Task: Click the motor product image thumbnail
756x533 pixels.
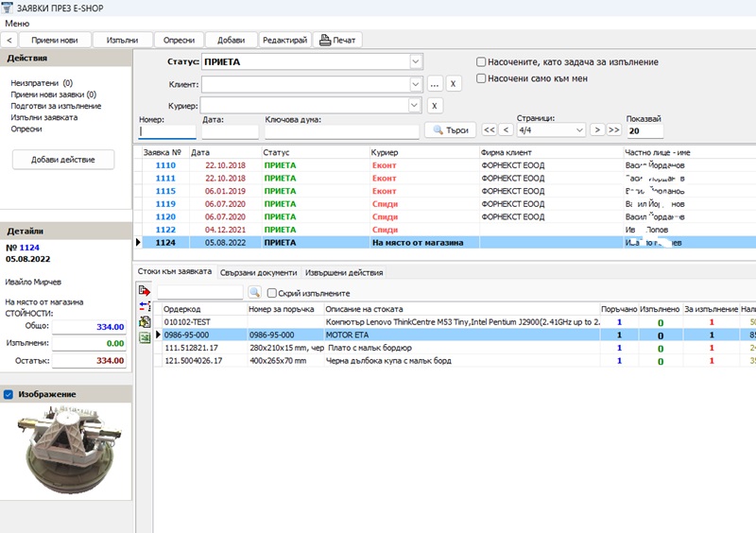Action: (69, 450)
